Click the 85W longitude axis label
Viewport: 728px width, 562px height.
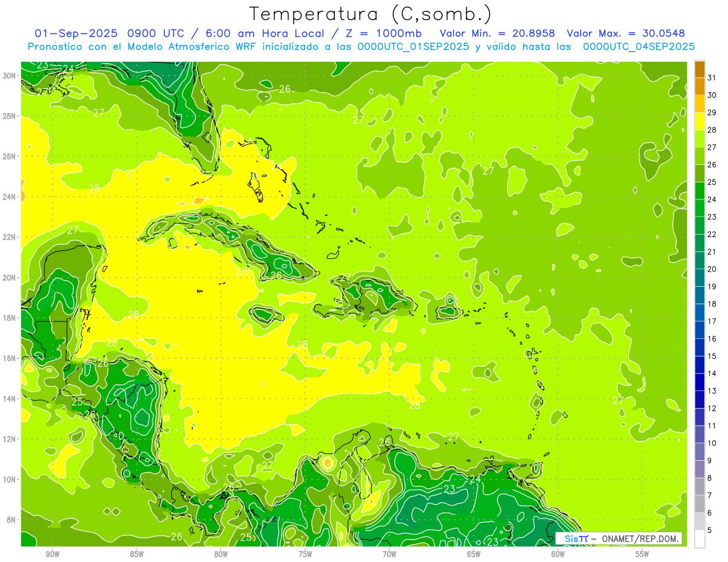pos(136,554)
